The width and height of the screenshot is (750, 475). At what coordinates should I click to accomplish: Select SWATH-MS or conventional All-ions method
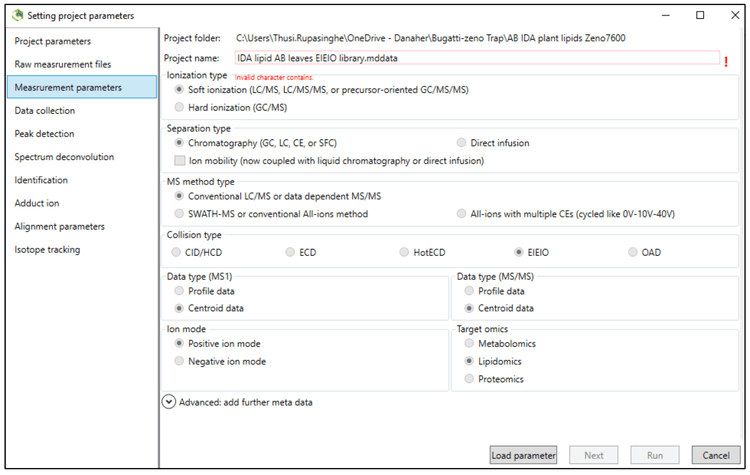(180, 214)
